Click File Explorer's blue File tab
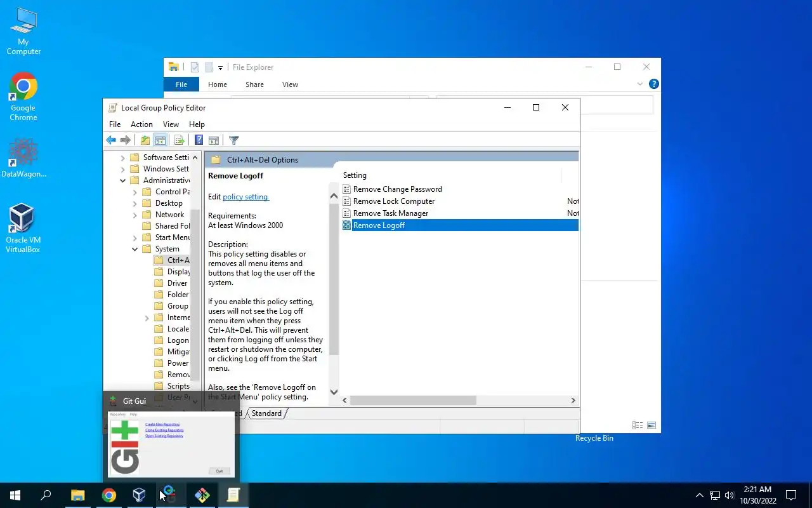 (x=181, y=84)
